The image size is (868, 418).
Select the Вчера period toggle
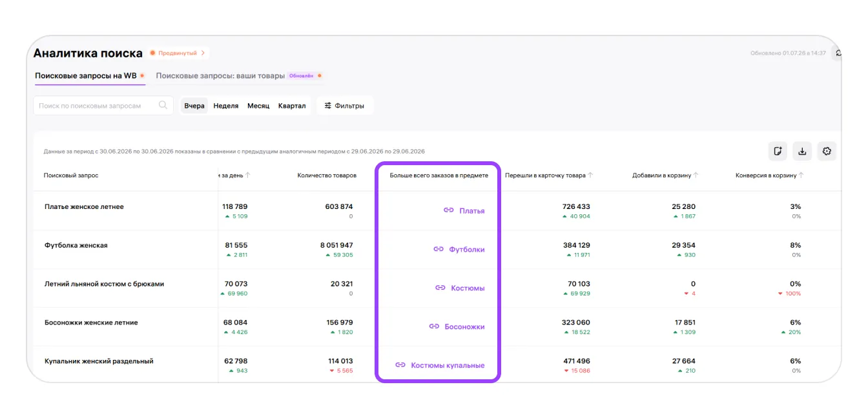click(x=194, y=106)
